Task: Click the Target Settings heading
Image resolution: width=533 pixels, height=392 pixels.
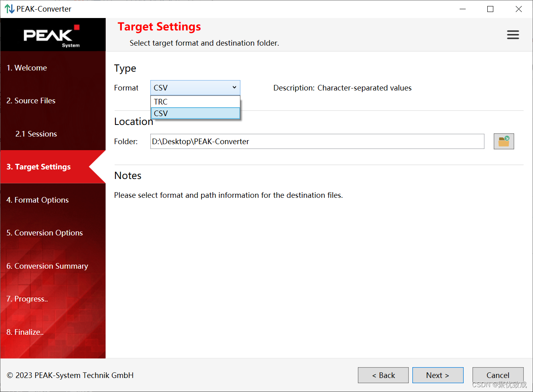Action: tap(159, 27)
